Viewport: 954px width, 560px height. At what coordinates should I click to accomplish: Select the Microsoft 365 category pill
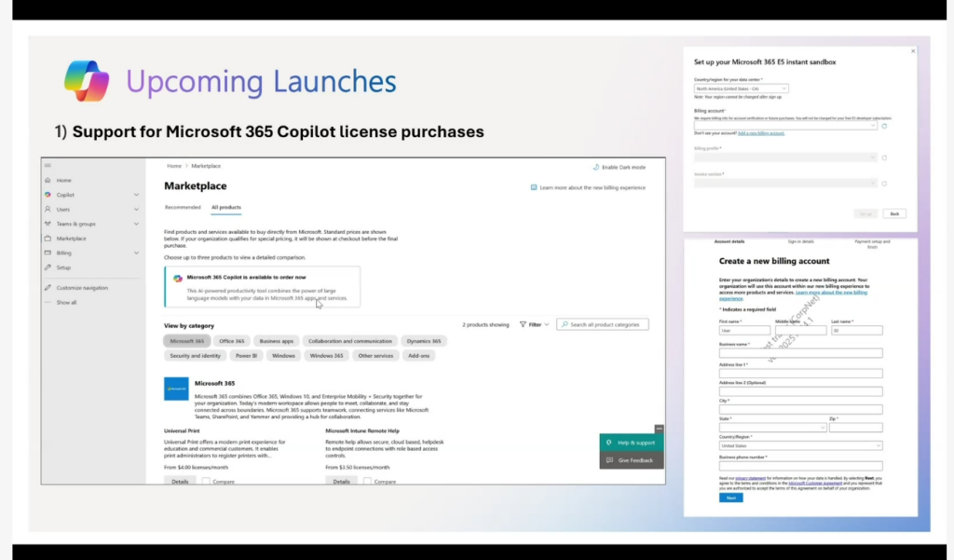pos(186,341)
